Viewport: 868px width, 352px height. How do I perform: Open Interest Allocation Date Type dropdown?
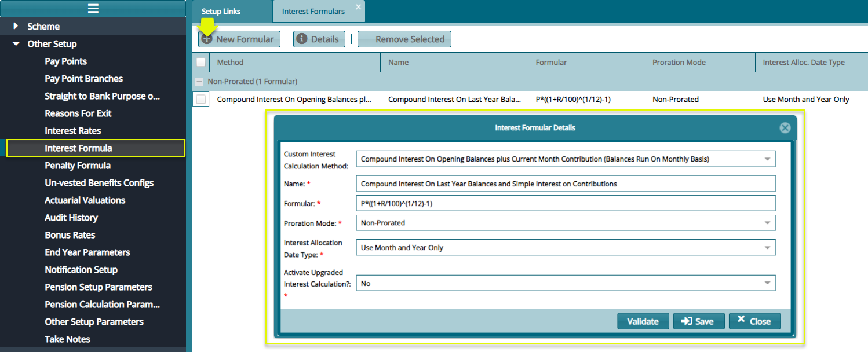[x=767, y=248]
